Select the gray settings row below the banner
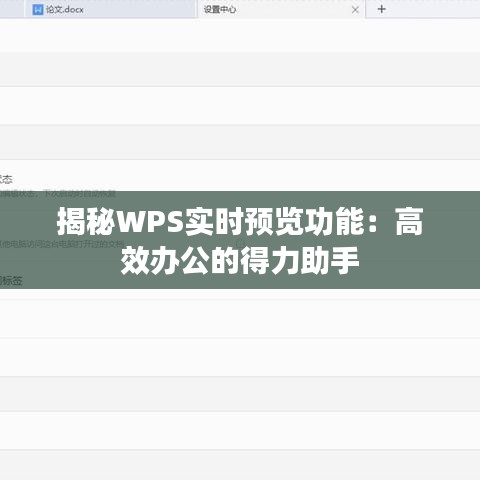The image size is (480, 480). (x=240, y=394)
